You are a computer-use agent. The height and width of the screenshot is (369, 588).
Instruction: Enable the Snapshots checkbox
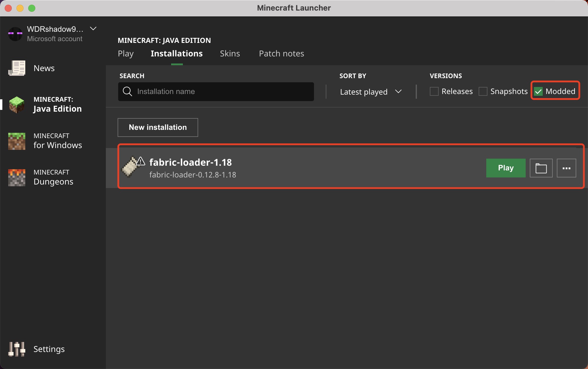(x=483, y=91)
